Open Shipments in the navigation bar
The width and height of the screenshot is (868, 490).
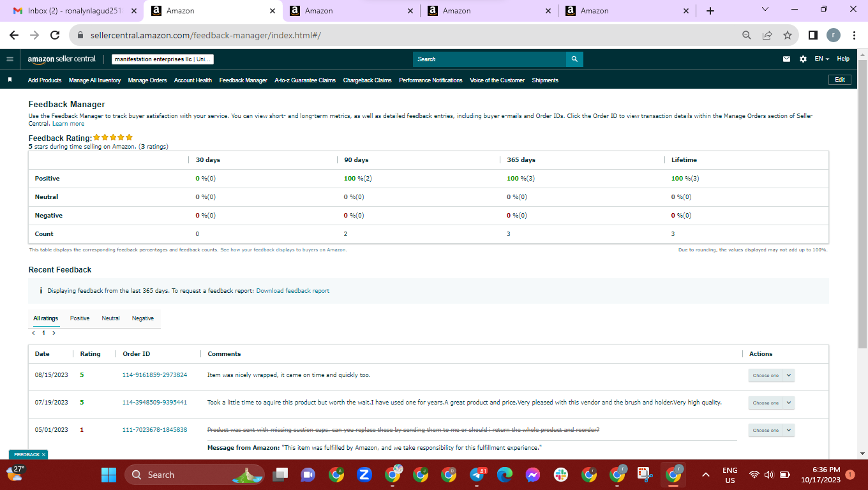545,80
